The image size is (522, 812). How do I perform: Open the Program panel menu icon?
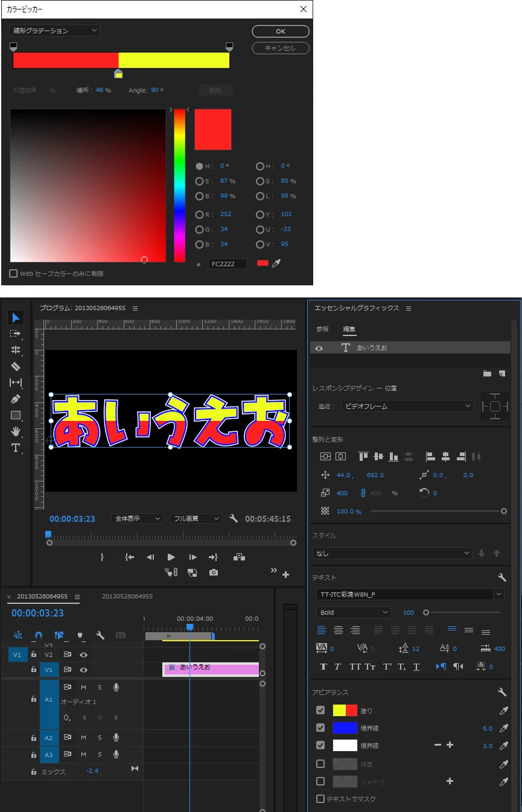pyautogui.click(x=135, y=308)
